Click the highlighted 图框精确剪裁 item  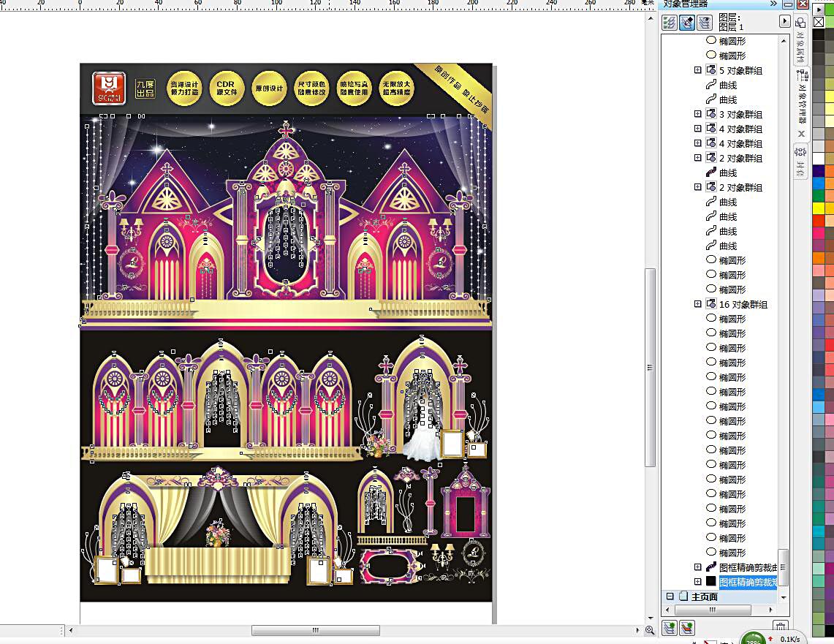(x=748, y=582)
